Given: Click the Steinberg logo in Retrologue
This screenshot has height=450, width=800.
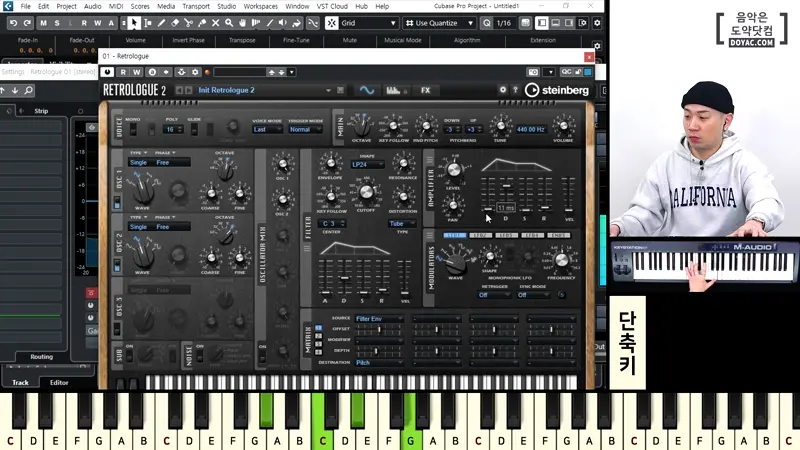Looking at the screenshot, I should [557, 90].
